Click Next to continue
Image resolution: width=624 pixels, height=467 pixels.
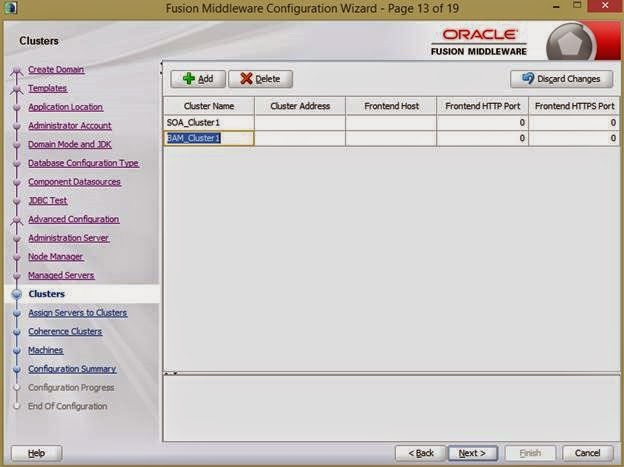pos(472,453)
